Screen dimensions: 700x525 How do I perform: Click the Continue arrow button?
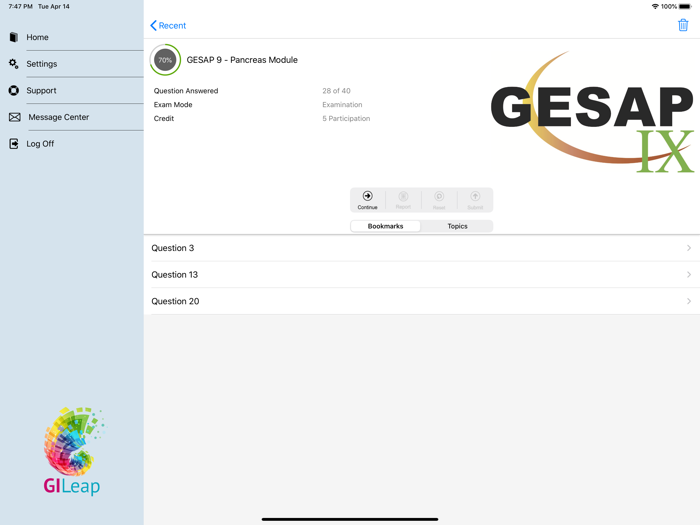click(367, 200)
